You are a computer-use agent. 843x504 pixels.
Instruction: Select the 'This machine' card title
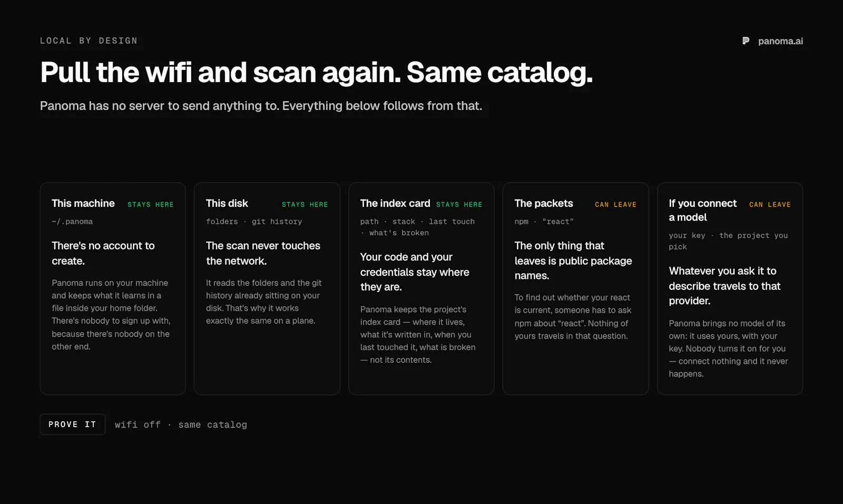click(83, 203)
